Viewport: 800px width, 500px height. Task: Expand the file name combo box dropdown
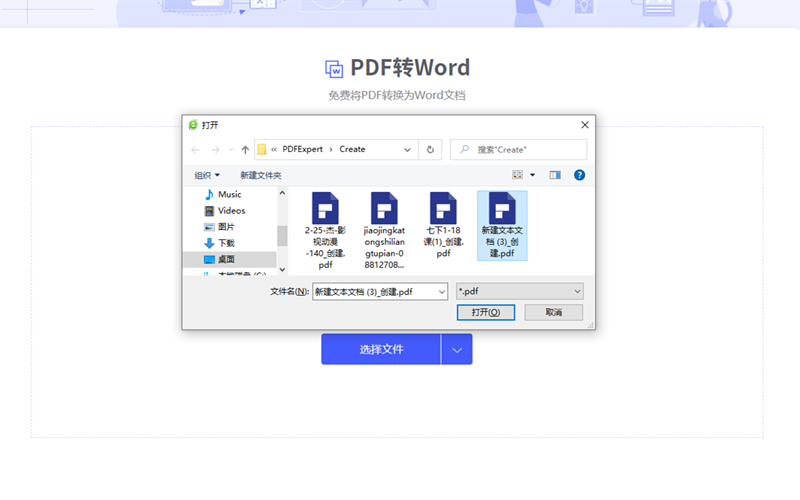coord(440,291)
